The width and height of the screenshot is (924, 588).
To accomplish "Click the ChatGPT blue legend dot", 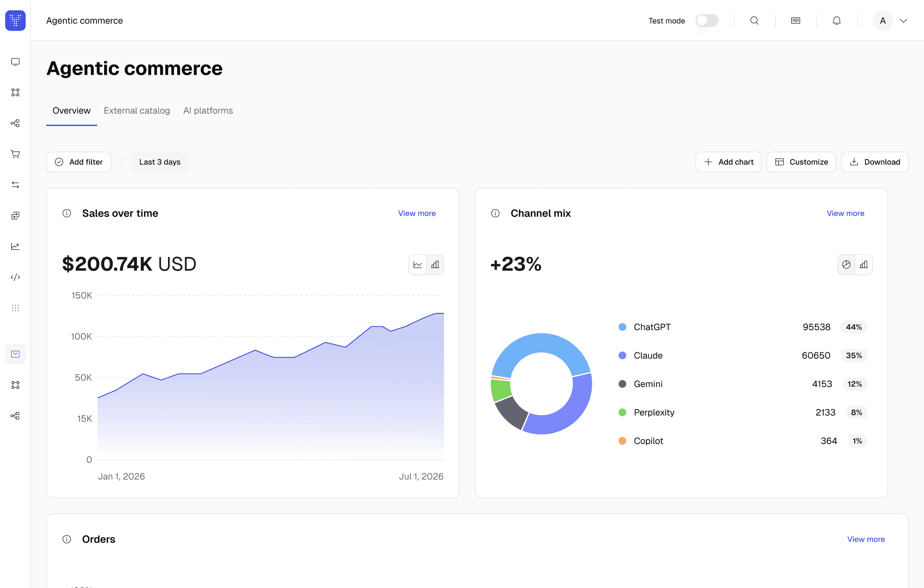I will click(x=622, y=327).
